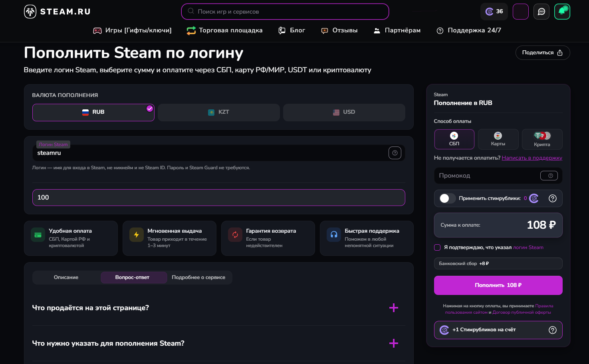Choose СБП payment method
The image size is (589, 364).
[454, 139]
